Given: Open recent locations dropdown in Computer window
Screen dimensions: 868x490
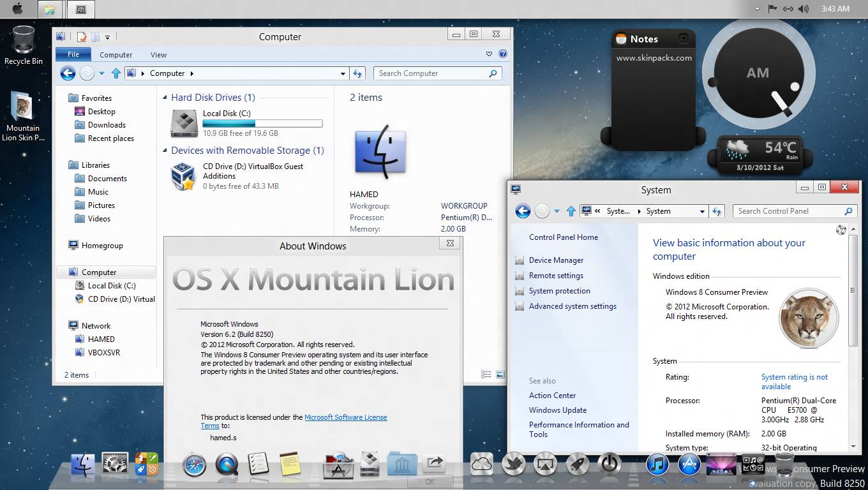Looking at the screenshot, I should click(x=101, y=73).
